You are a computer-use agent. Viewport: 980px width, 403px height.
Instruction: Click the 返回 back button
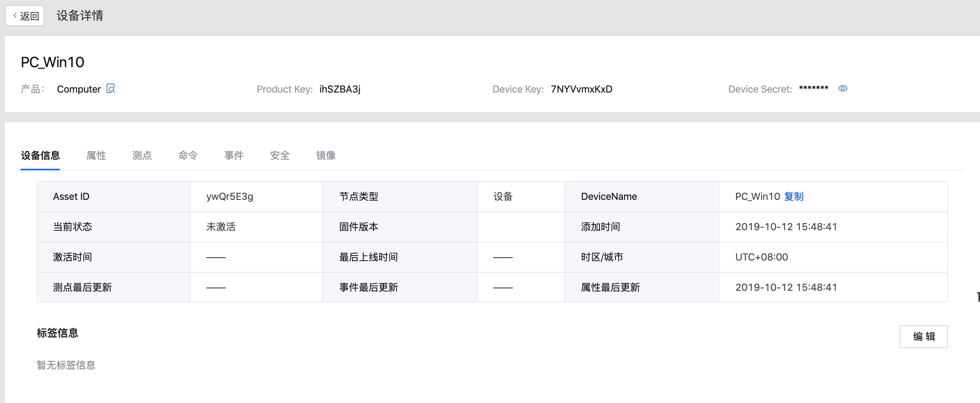[x=25, y=16]
